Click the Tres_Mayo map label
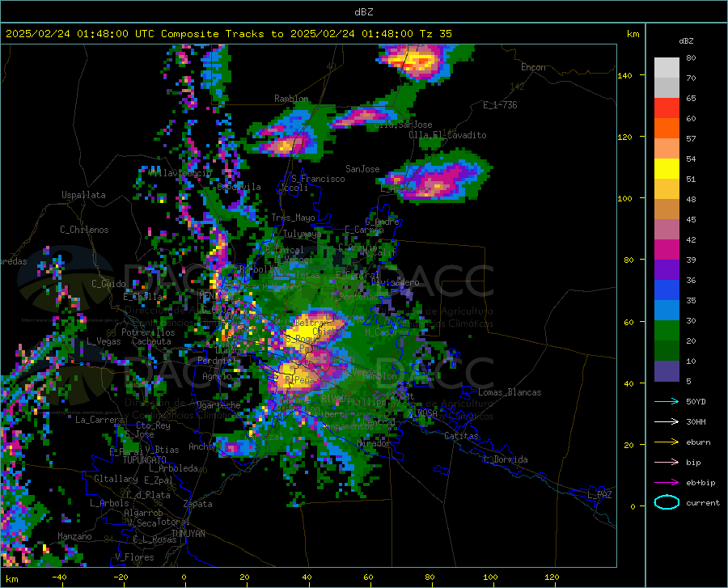 293,218
